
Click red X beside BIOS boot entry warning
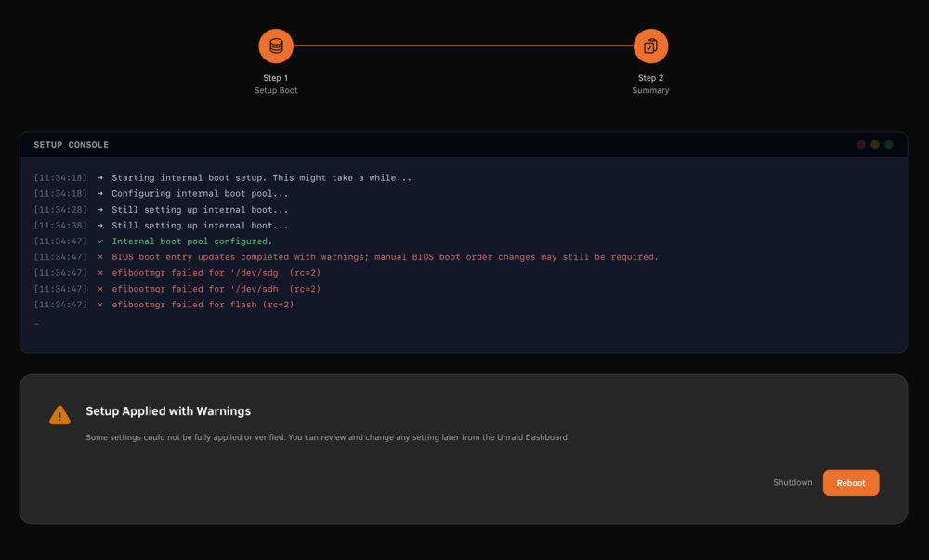[x=100, y=257]
